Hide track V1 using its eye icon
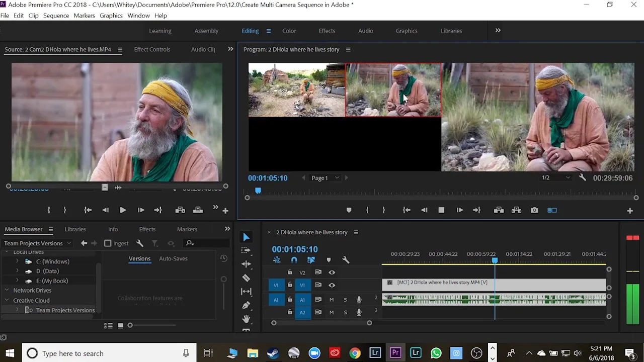This screenshot has width=644, height=362. click(332, 285)
